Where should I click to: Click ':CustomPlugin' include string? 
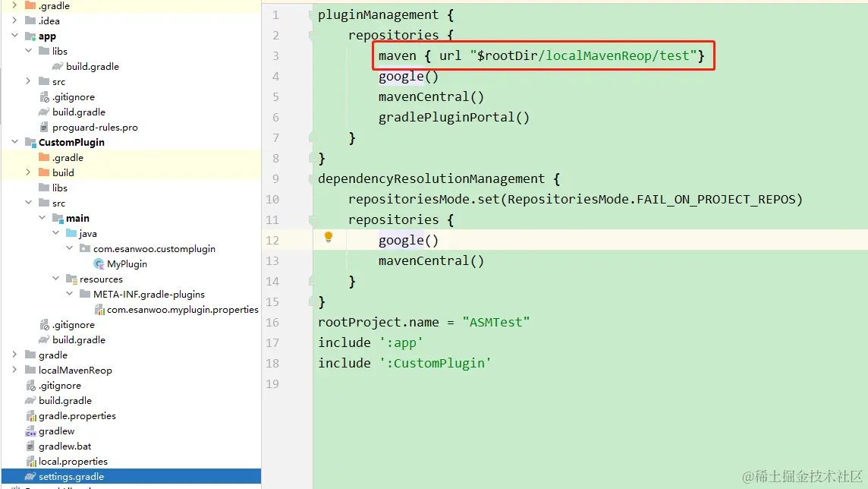(x=435, y=363)
